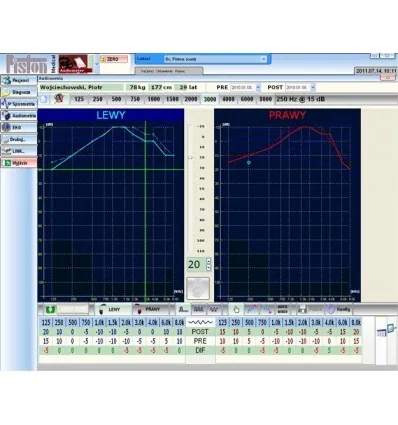Screen dimensions: 398x425
Task: Select the 500 Hz frequency button
Action: click(116, 99)
